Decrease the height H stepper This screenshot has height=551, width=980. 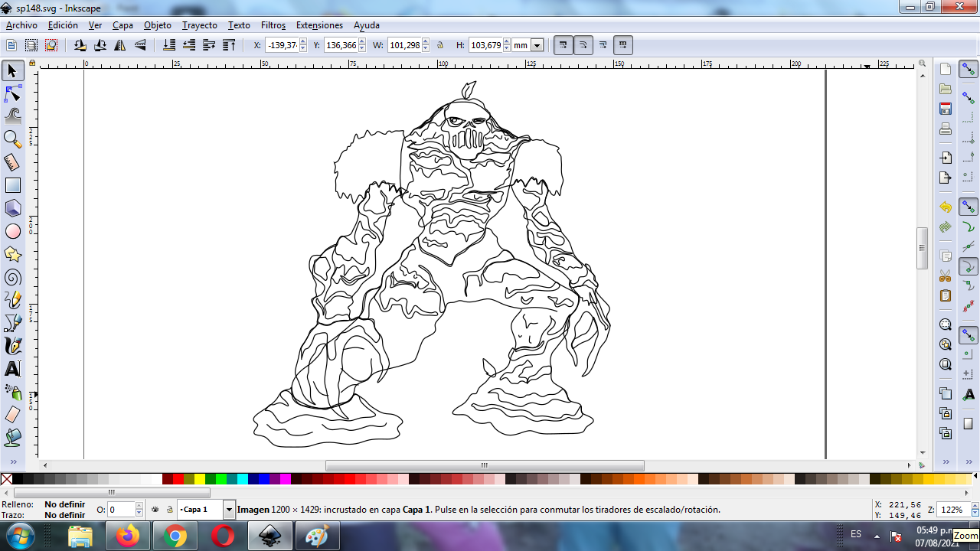[x=507, y=49]
